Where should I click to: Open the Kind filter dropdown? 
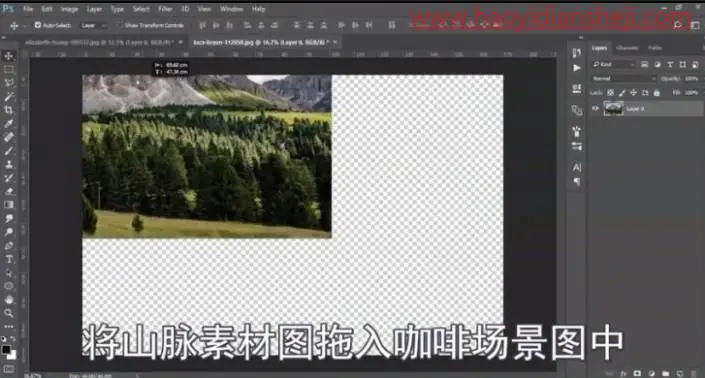point(614,65)
